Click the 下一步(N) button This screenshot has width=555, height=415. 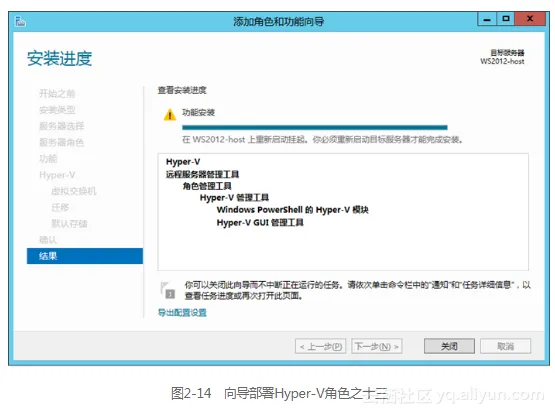pyautogui.click(x=377, y=346)
